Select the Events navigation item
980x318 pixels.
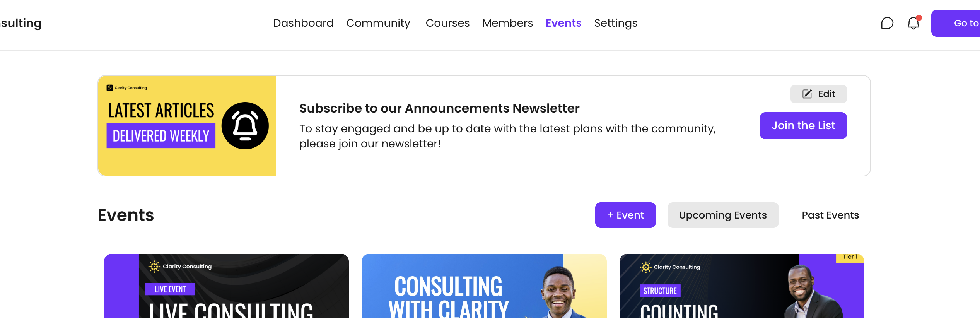[x=563, y=23]
